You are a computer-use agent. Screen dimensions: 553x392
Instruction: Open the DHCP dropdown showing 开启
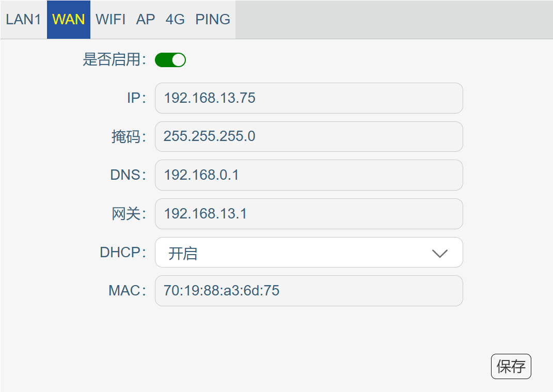coord(309,252)
